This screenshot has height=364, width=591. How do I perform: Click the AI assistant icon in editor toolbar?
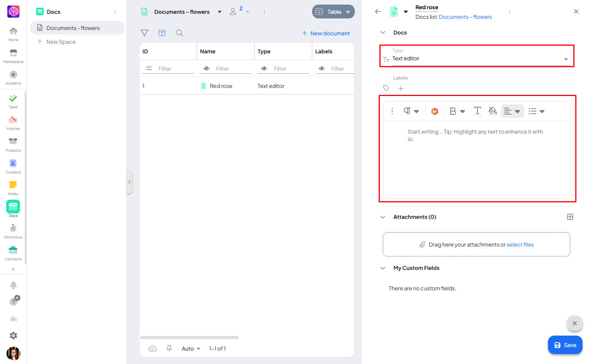[434, 111]
